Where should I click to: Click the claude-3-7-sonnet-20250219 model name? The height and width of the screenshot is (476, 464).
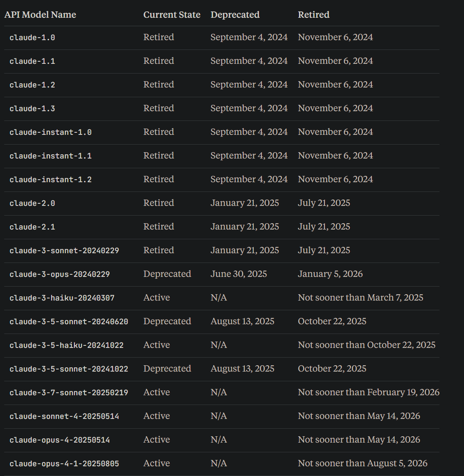click(69, 393)
